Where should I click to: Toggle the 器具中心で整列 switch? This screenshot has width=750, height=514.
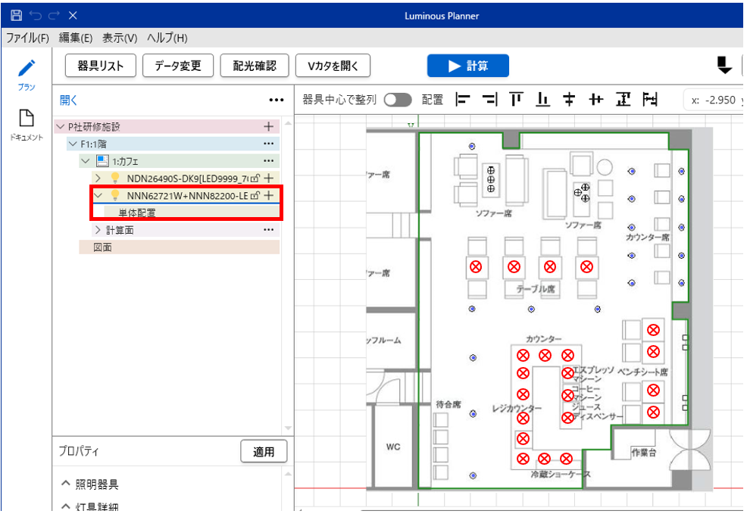click(x=398, y=99)
